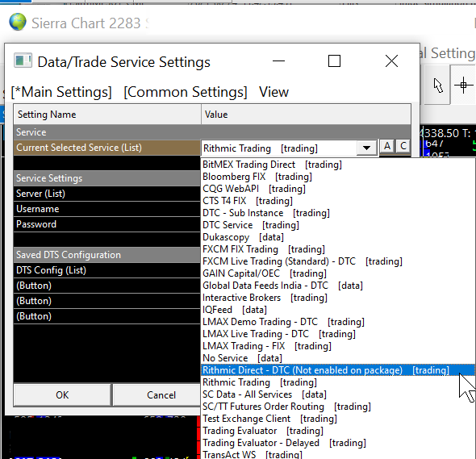Choose TransAct WS [trading] option

[338, 454]
